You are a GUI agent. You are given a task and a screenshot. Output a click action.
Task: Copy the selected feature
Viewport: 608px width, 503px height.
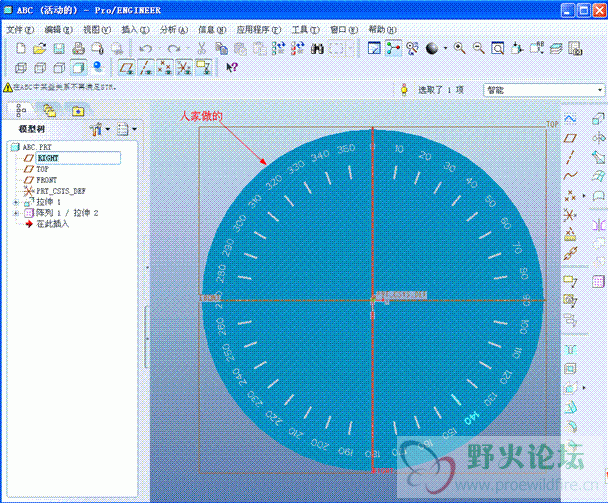pyautogui.click(x=221, y=48)
